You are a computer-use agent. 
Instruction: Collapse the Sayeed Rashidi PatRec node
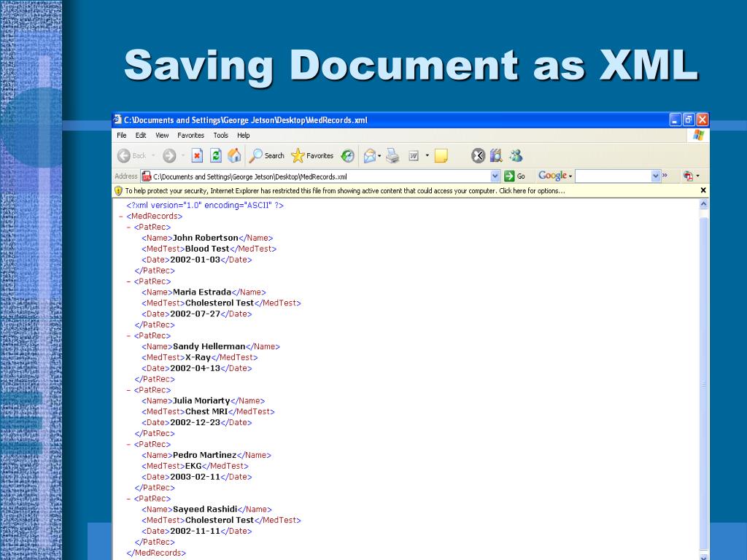point(128,499)
